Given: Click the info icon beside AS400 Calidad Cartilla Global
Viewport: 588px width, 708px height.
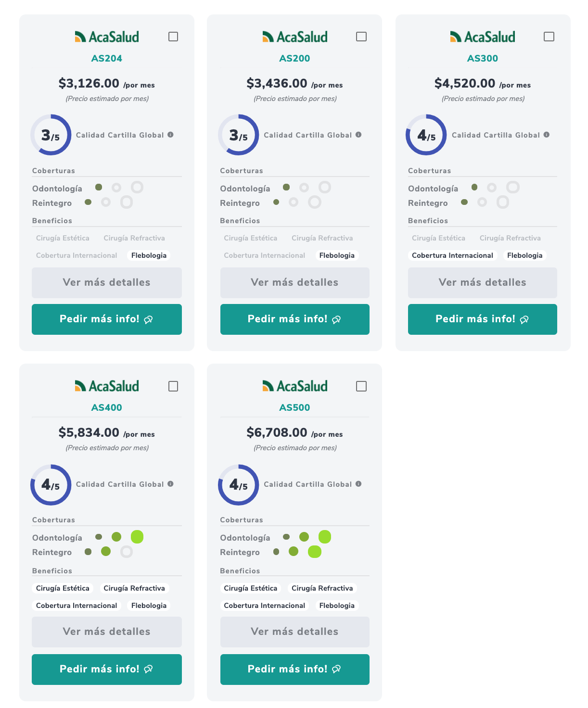Looking at the screenshot, I should point(170,484).
